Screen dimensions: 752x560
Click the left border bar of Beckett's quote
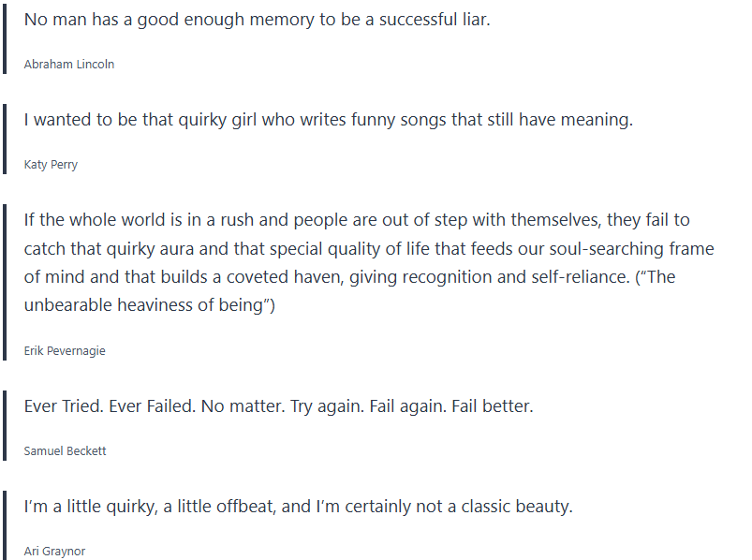5,426
